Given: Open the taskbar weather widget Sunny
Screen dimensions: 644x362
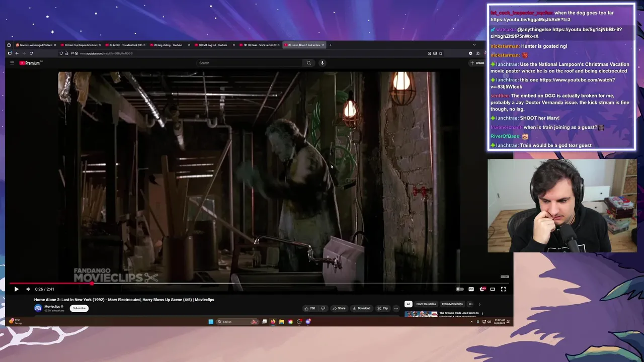Looking at the screenshot, I should [15, 321].
